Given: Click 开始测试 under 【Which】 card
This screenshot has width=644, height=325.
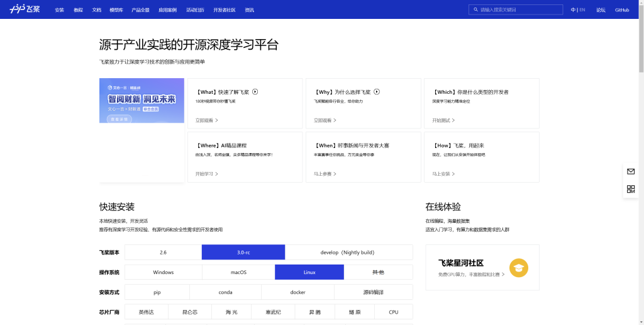Looking at the screenshot, I should [x=443, y=120].
